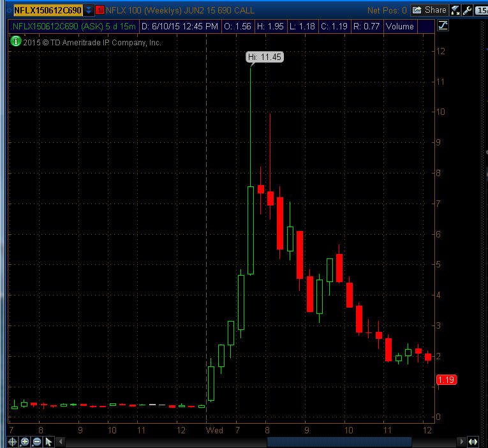Click the Share button
This screenshot has width=488, height=448.
click(429, 10)
